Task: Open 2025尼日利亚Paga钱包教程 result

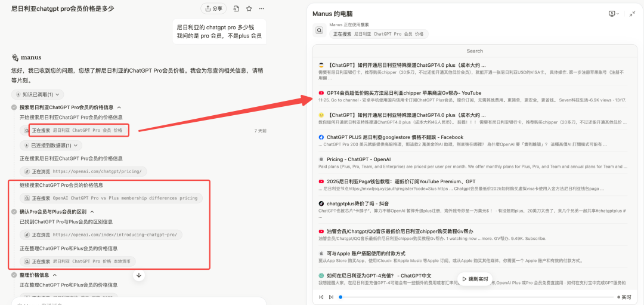Action: 401,181
